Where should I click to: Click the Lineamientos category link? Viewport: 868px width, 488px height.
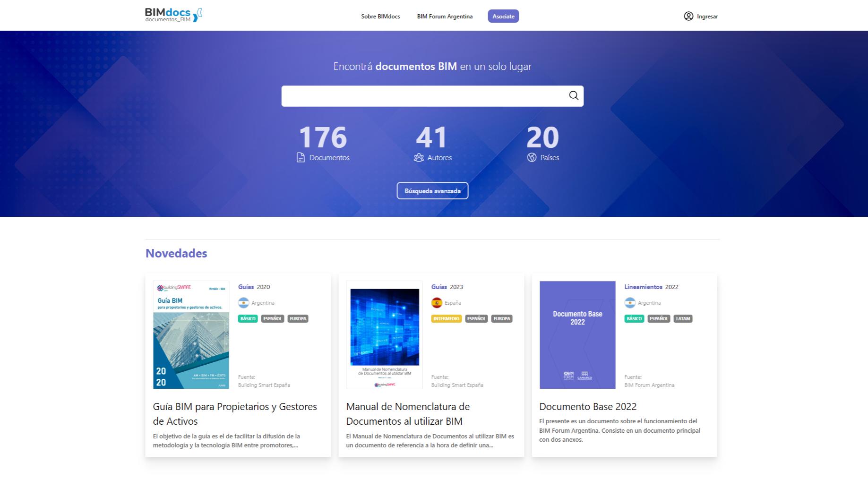[643, 287]
